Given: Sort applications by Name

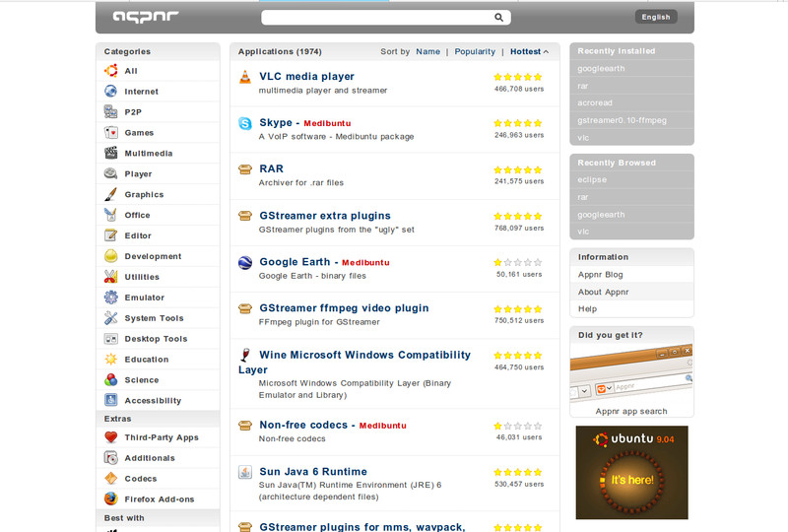Looking at the screenshot, I should click(427, 51).
